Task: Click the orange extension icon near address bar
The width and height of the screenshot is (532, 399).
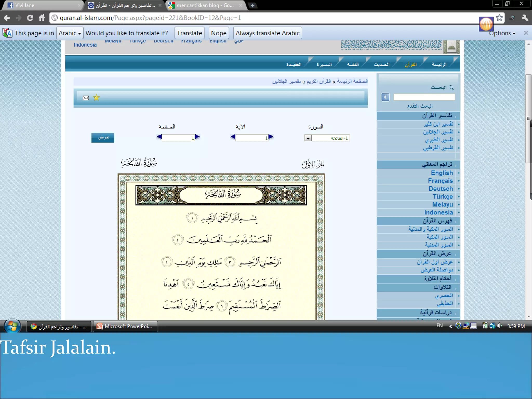Action: point(486,24)
